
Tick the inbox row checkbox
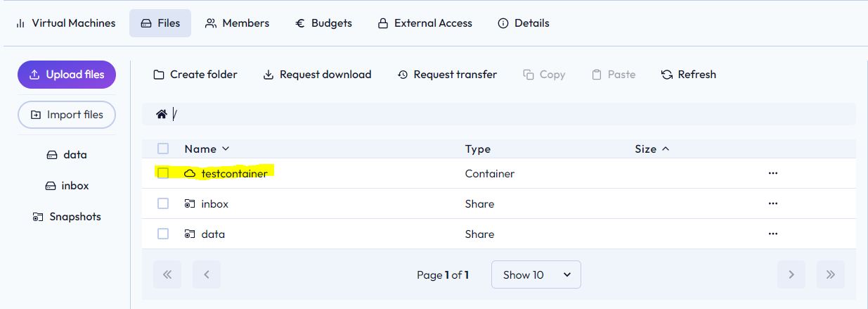click(163, 203)
